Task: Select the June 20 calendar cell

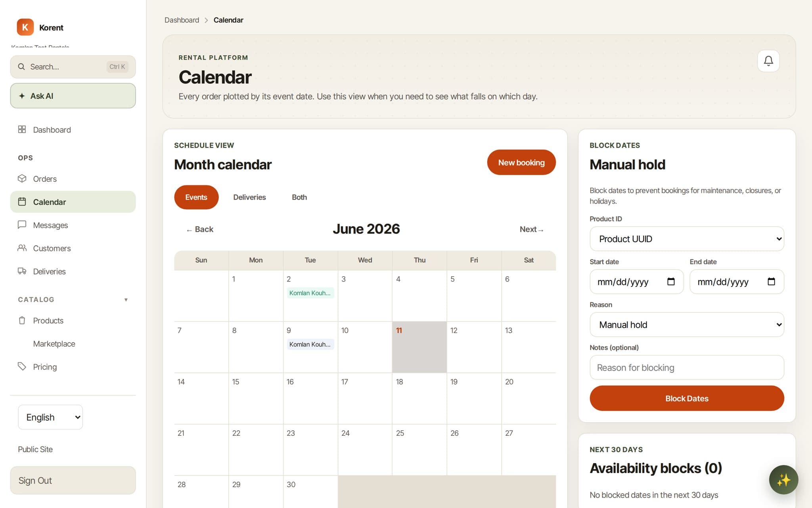Action: pyautogui.click(x=529, y=398)
